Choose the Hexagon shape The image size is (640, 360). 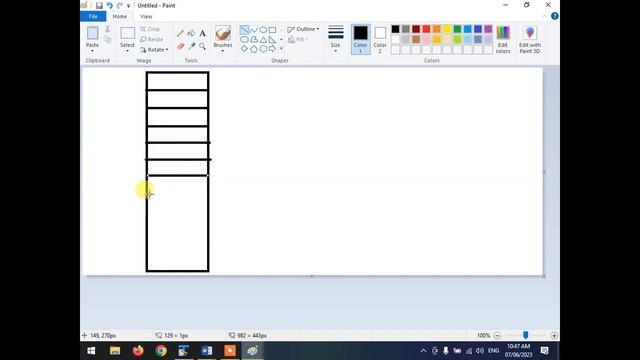263,49
